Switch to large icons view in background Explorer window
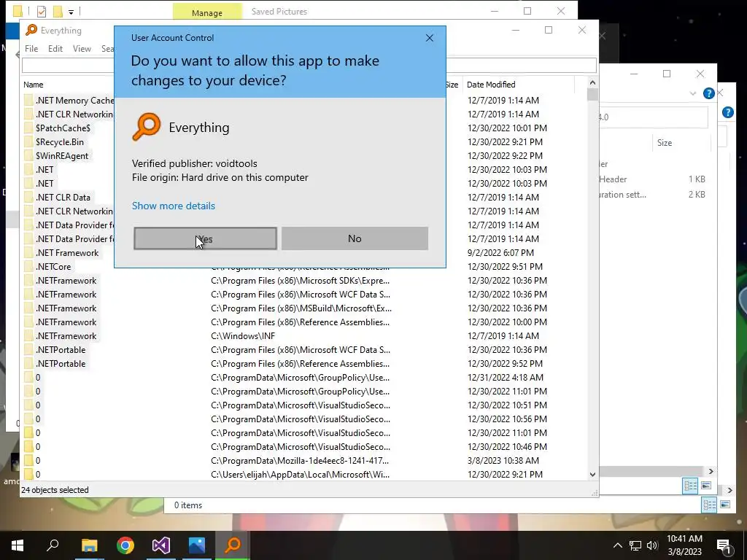The image size is (747, 560). click(706, 486)
